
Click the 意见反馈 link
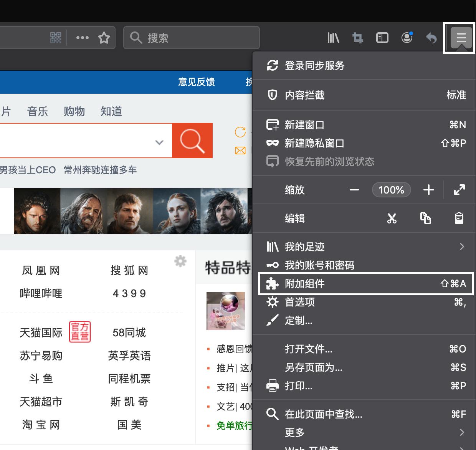[196, 82]
